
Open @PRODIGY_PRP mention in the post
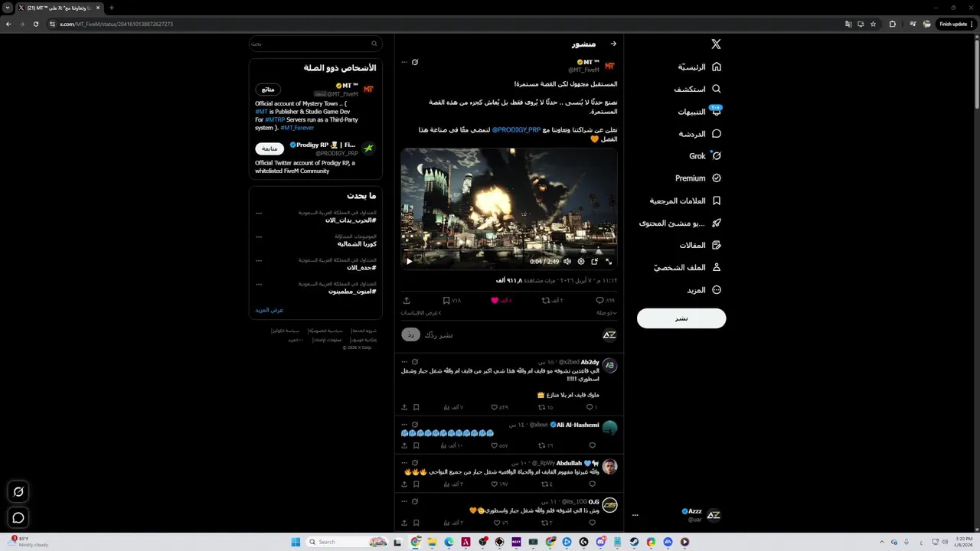[516, 130]
